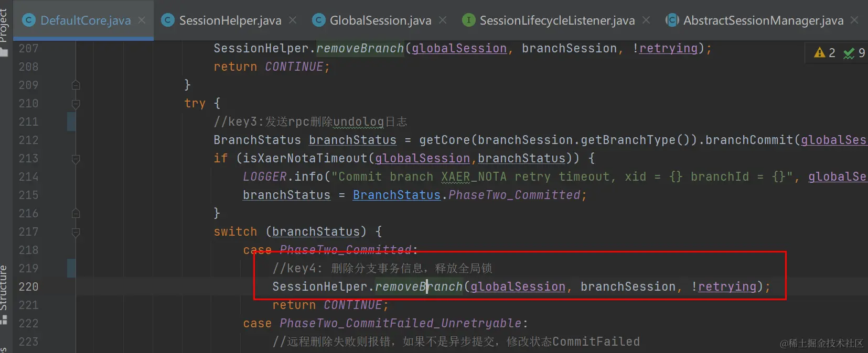Click line number 207 in the gutter
Image resolution: width=868 pixels, height=353 pixels.
pos(29,48)
